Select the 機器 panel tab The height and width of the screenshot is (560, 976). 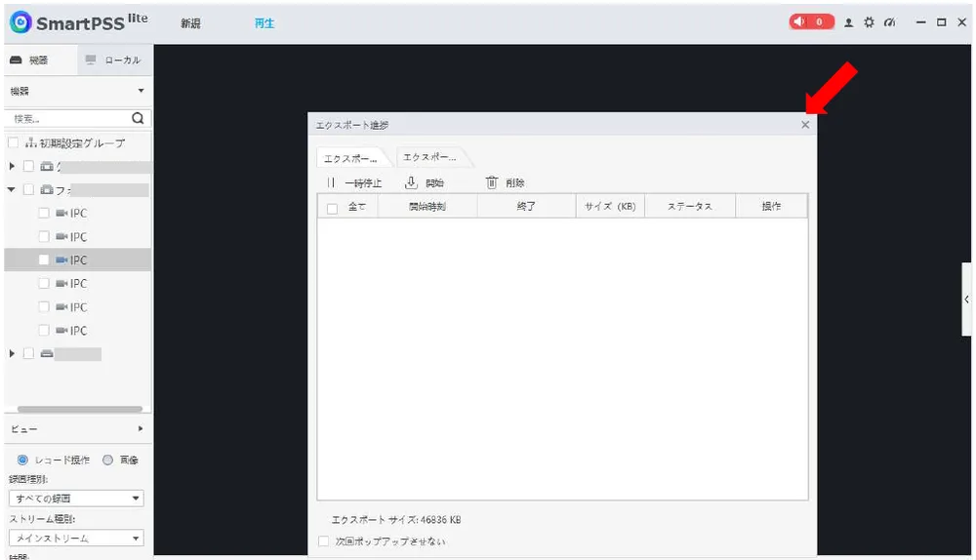pyautogui.click(x=40, y=60)
